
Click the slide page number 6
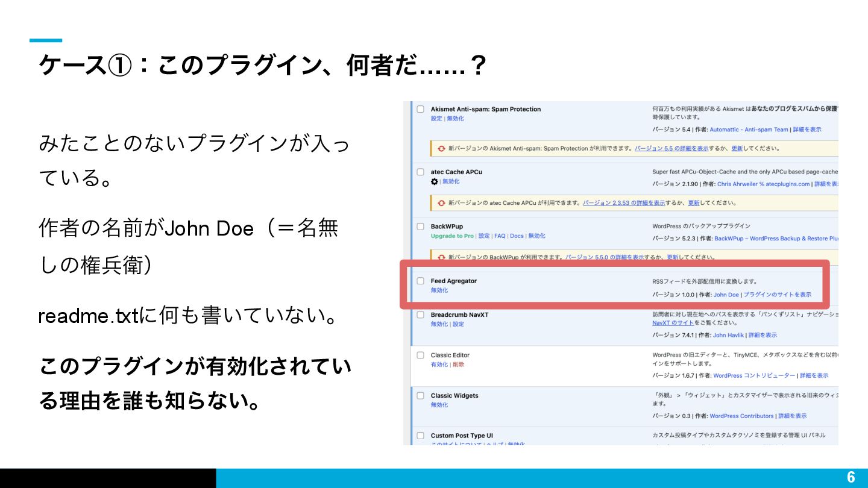click(851, 478)
